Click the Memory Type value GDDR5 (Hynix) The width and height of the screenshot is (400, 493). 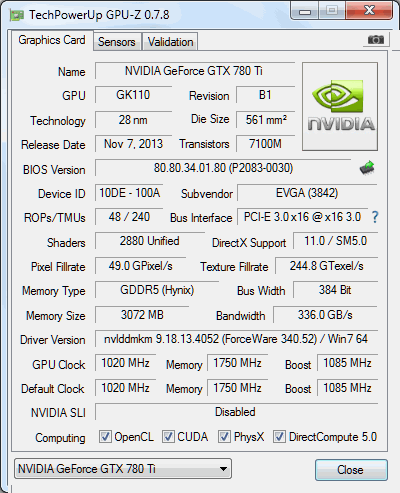[x=157, y=290]
